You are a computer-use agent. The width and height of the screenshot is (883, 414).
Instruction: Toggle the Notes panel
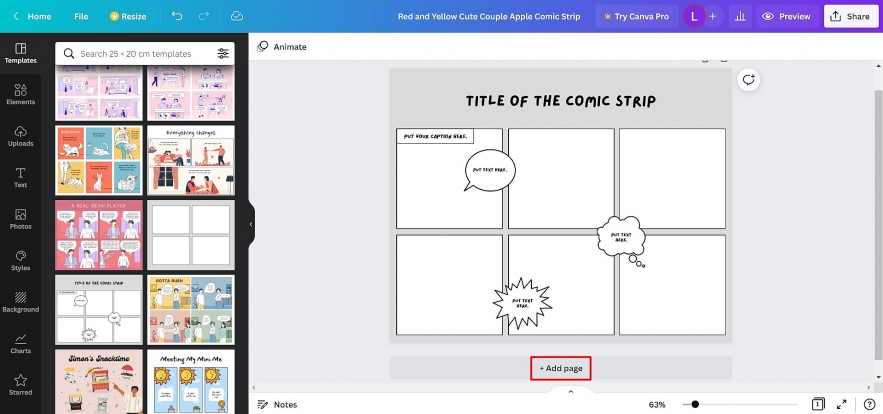277,404
